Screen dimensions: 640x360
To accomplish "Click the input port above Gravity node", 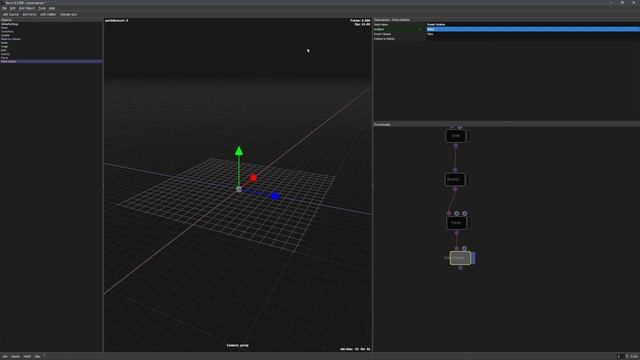I will [455, 169].
